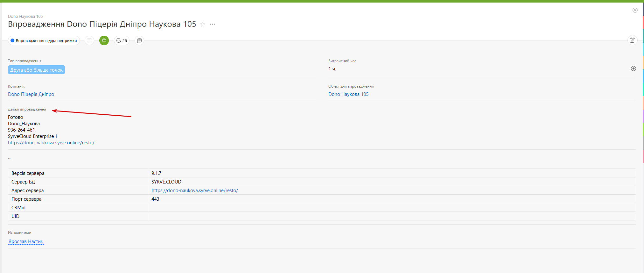Open assignee Ярослав Настич
Screen dimensions: 644x273
click(26, 241)
